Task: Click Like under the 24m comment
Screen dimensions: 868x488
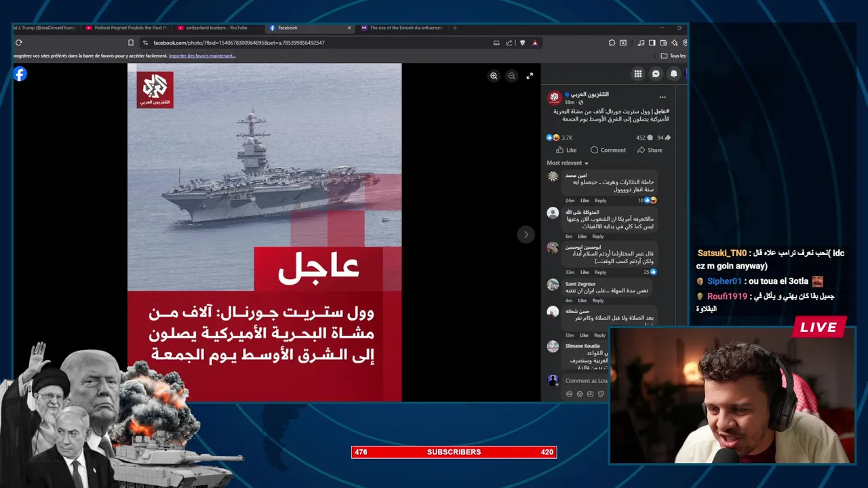Action: 585,201
